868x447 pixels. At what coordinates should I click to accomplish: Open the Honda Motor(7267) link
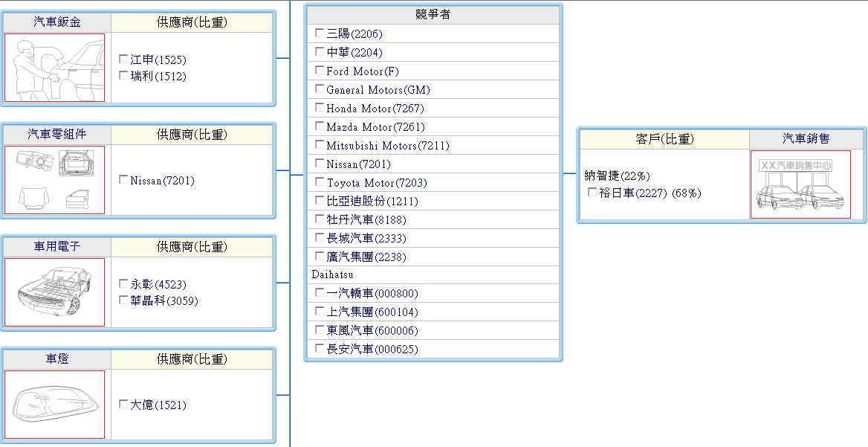click(x=375, y=109)
